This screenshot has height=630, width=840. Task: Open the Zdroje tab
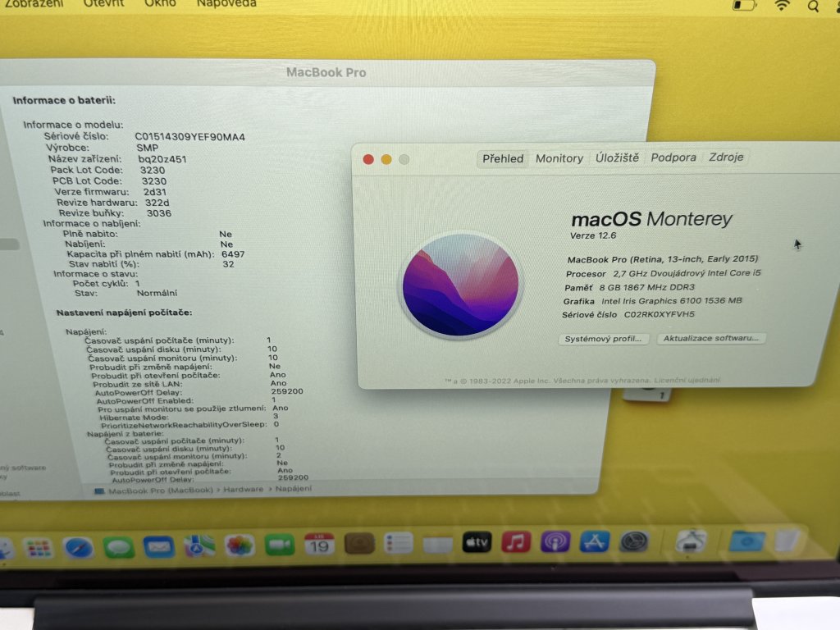tap(726, 157)
